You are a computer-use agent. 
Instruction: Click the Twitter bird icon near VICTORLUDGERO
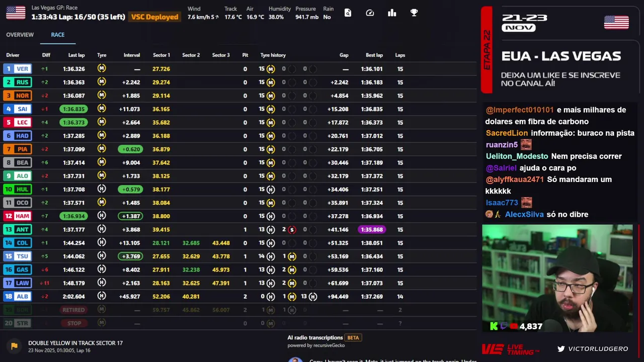coord(561,348)
